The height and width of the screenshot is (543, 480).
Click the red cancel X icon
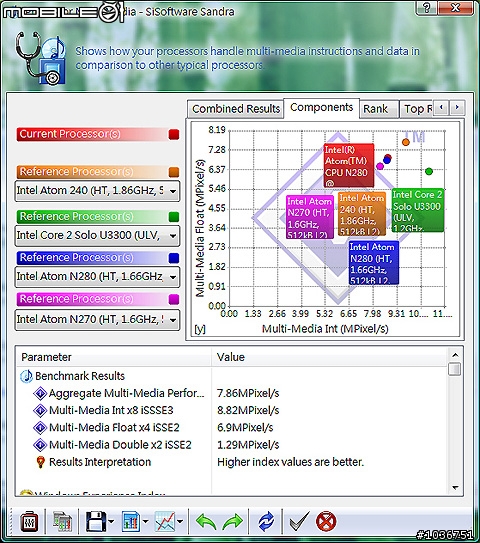point(326,522)
